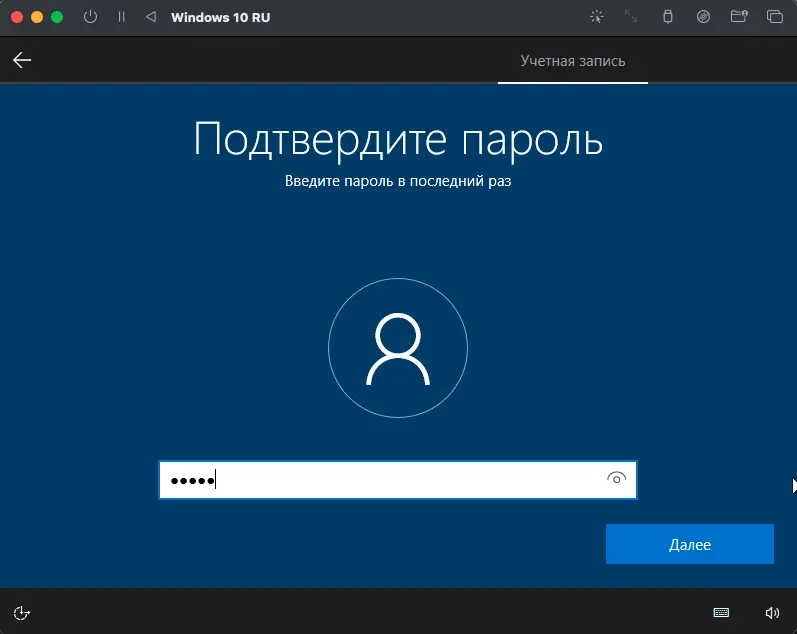Image resolution: width=797 pixels, height=634 pixels.
Task: Open the USB devices icon
Action: (668, 17)
